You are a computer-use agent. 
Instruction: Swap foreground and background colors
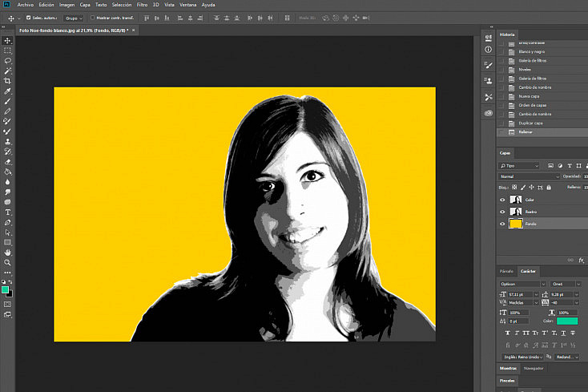click(x=10, y=281)
